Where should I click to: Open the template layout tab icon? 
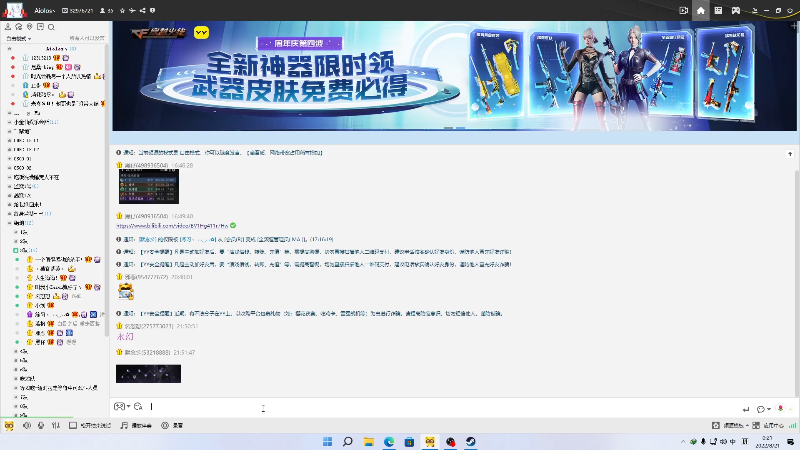tap(718, 10)
